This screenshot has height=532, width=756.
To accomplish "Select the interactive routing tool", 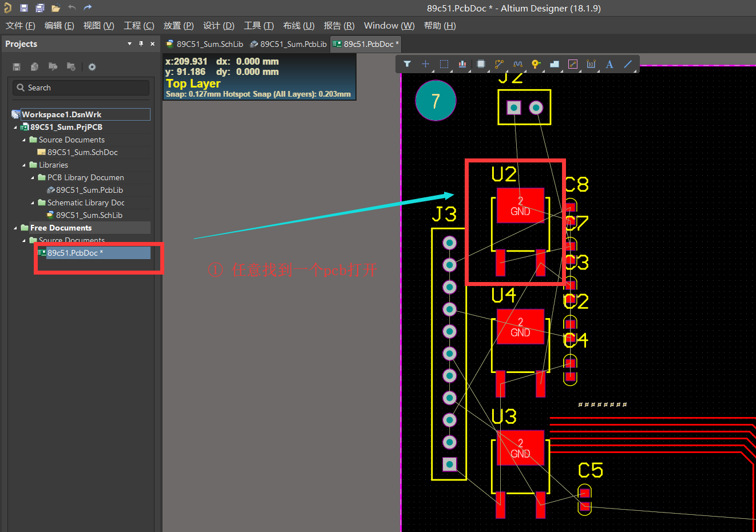I will click(x=498, y=64).
